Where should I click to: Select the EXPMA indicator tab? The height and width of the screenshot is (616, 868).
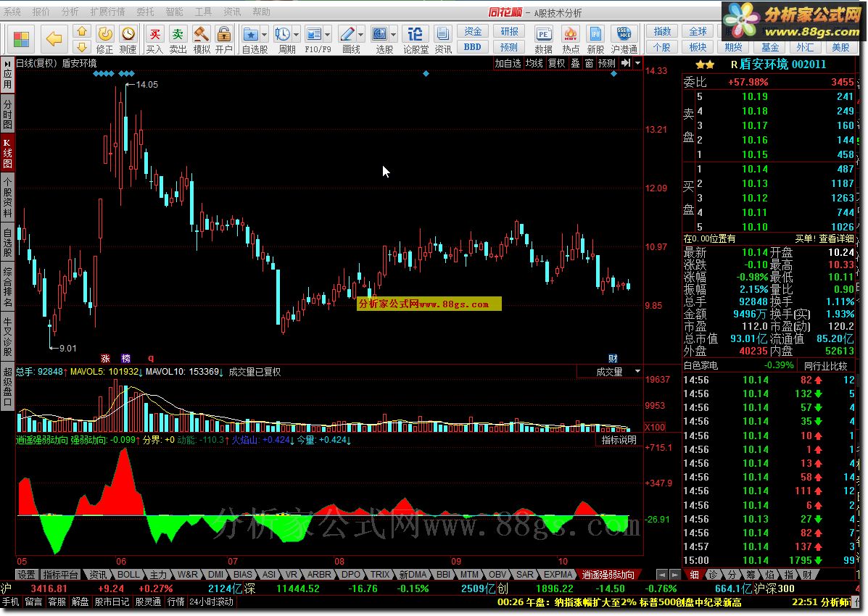558,575
